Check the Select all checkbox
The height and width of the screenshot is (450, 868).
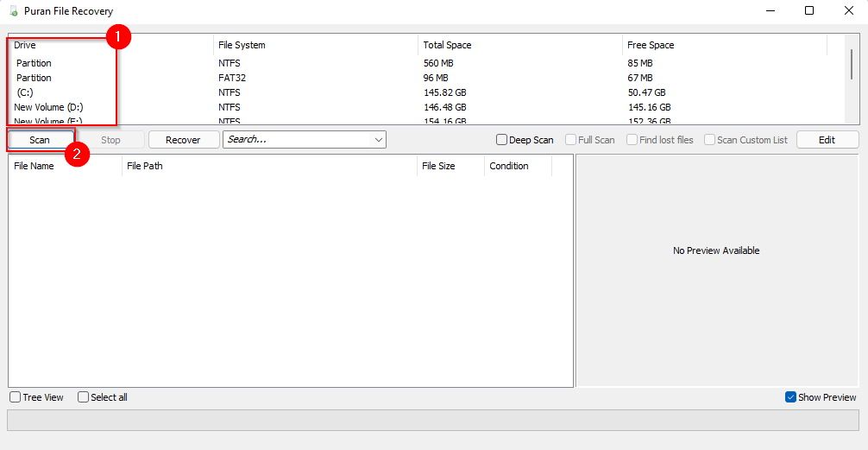84,397
